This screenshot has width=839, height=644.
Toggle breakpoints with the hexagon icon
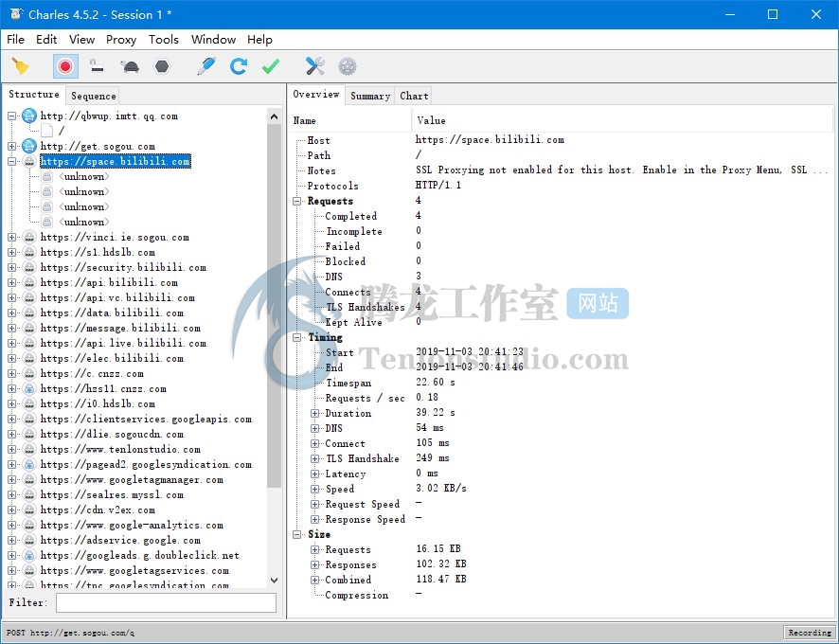pos(162,66)
